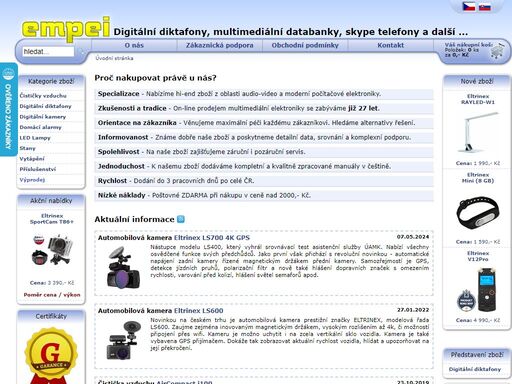The height and width of the screenshot is (384, 512).
Task: Open the Eltrinex Mini wristband thumbnail
Action: pyautogui.click(x=478, y=211)
